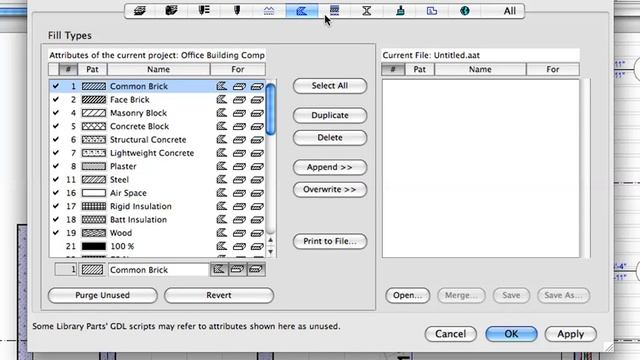
Task: Click drafting fill icon in Steel row
Action: click(221, 180)
